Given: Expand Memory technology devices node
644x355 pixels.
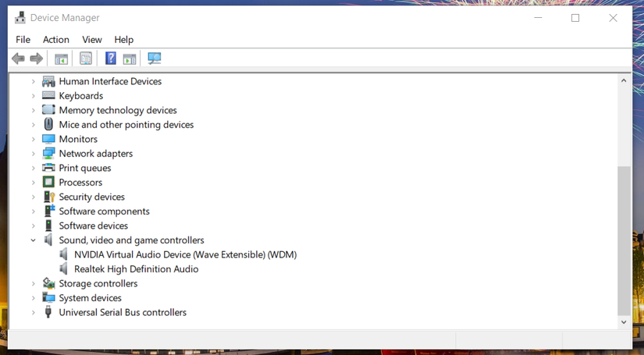Looking at the screenshot, I should 34,110.
